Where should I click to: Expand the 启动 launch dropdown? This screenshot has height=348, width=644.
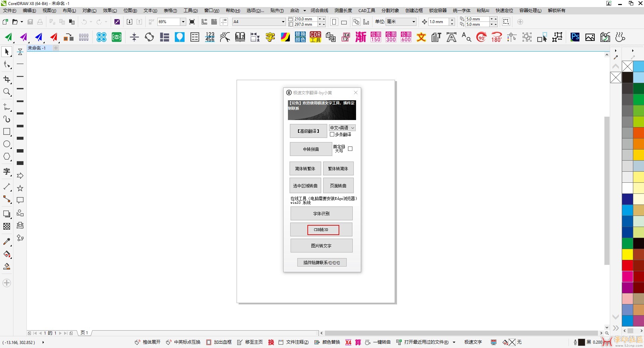coord(305,11)
